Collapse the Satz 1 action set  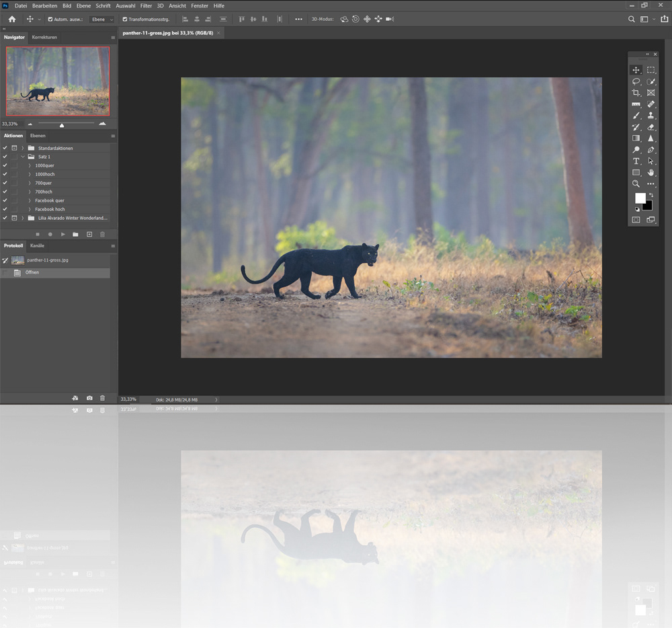[23, 157]
